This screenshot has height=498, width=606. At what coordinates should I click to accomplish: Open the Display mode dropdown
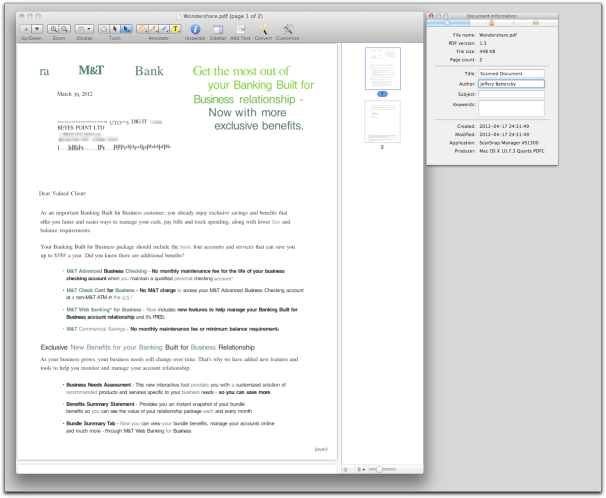click(x=84, y=29)
